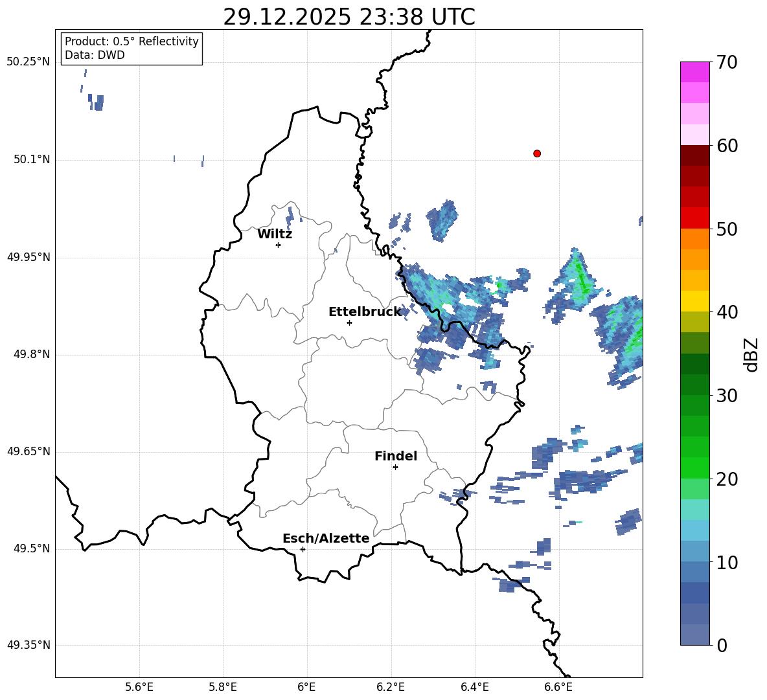Screen dimensions: 767x700
Task: Click the 20 tick on the colorbar
Action: tap(727, 479)
